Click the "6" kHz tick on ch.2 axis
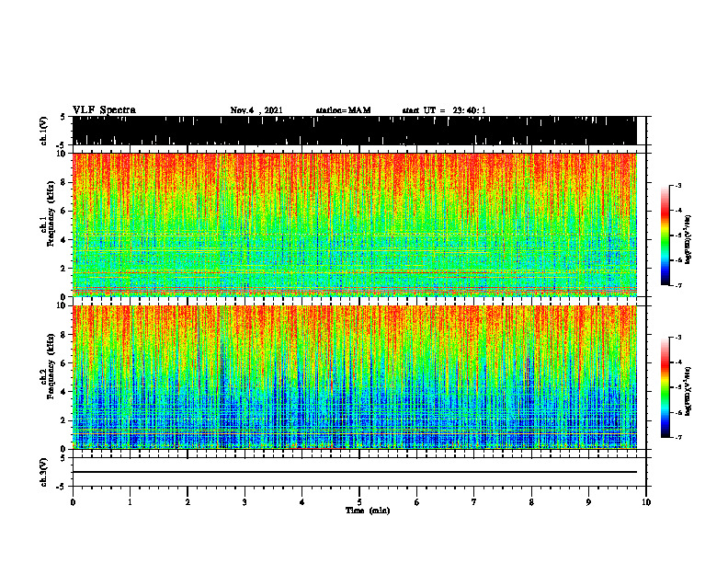Screen dimensions: 728x563 pos(64,363)
